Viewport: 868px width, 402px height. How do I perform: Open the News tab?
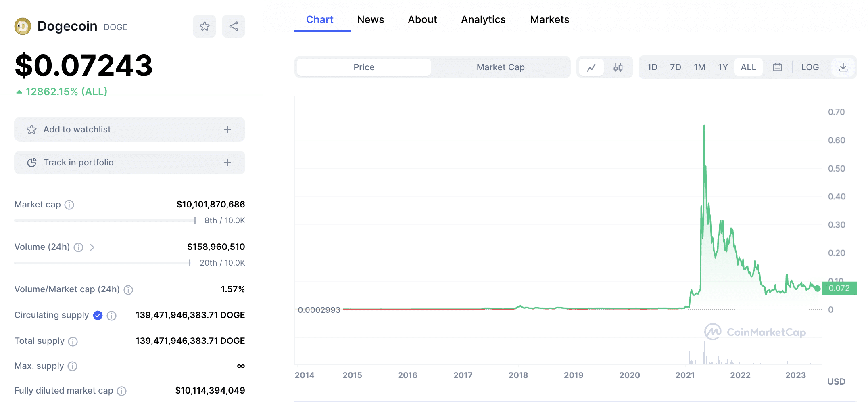point(370,19)
